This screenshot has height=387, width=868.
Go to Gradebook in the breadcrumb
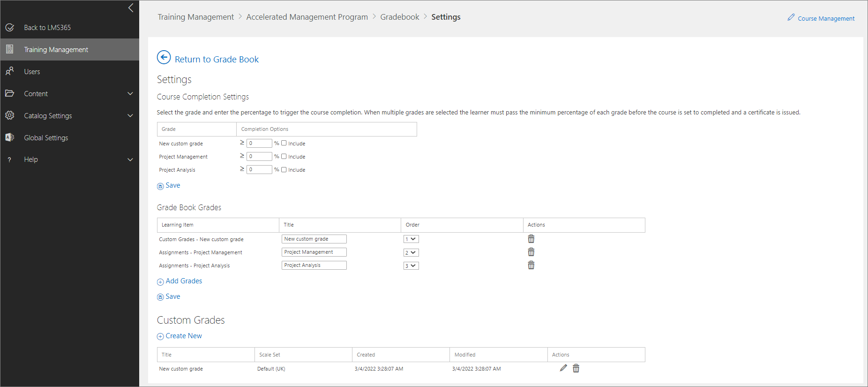click(399, 17)
